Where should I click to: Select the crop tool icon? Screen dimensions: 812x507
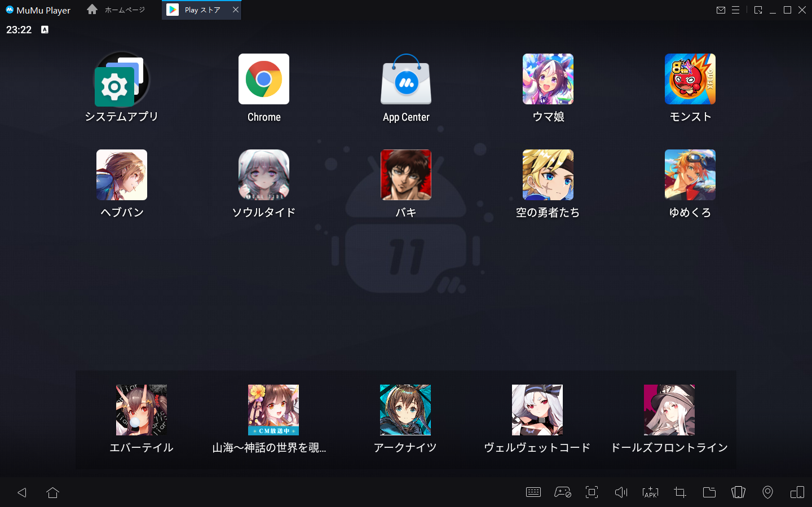(680, 492)
